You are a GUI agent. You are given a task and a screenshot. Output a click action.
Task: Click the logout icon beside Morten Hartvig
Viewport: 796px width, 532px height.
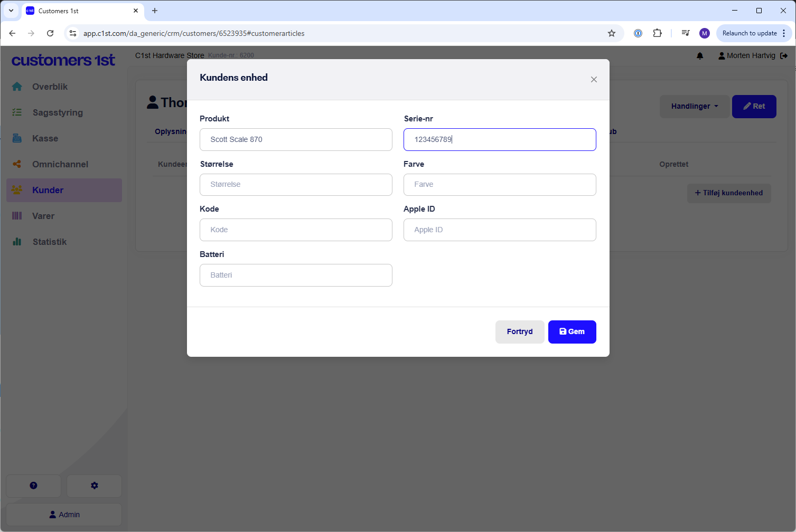(784, 56)
